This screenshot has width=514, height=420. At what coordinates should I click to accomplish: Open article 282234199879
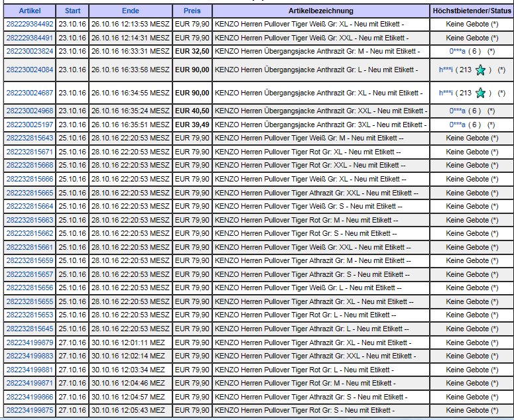tap(29, 342)
